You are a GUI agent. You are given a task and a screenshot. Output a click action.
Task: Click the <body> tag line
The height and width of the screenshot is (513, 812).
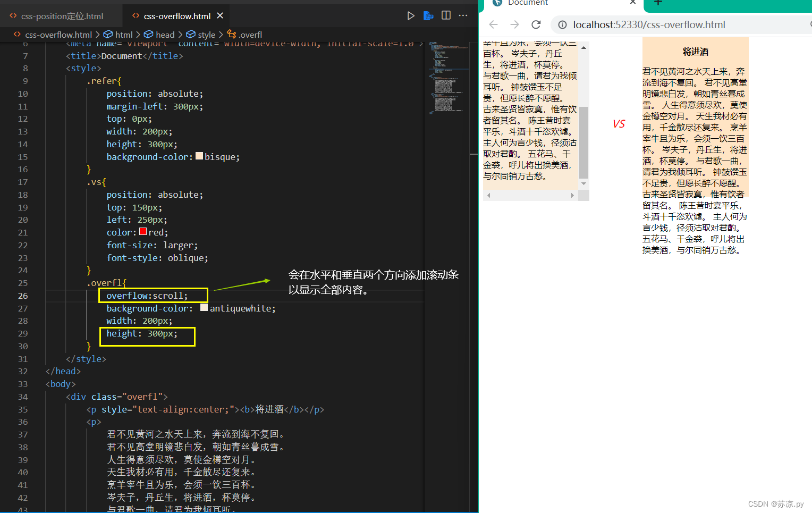pos(61,384)
